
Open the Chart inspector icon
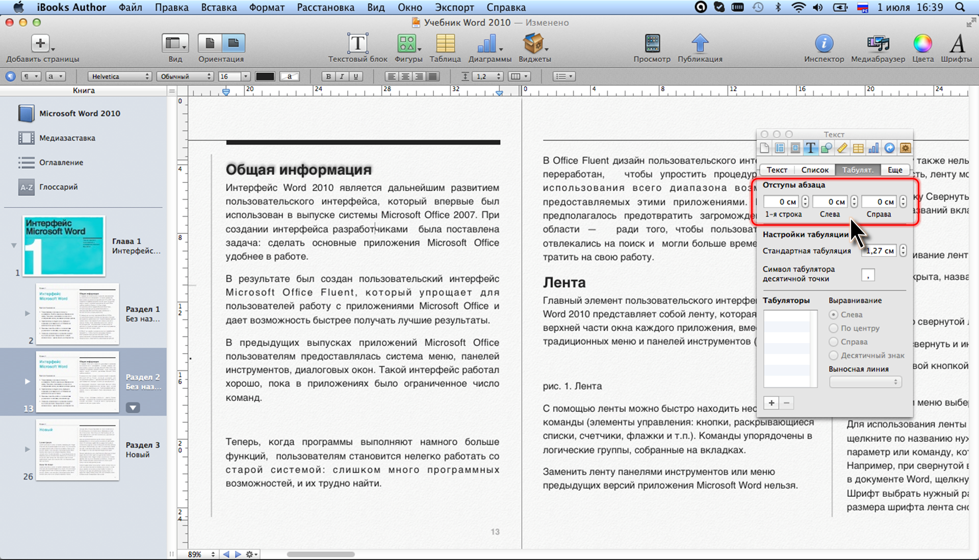pyautogui.click(x=874, y=148)
